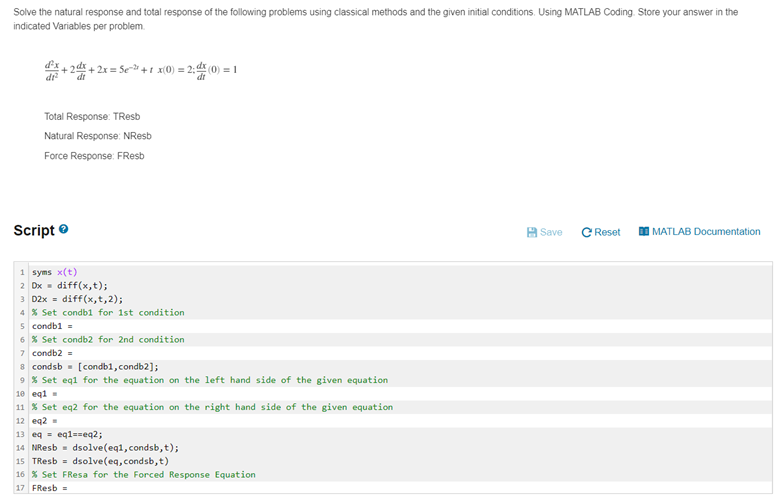Viewport: 780px width, 498px height.
Task: Click comment about eq1 left hand side
Action: point(210,380)
